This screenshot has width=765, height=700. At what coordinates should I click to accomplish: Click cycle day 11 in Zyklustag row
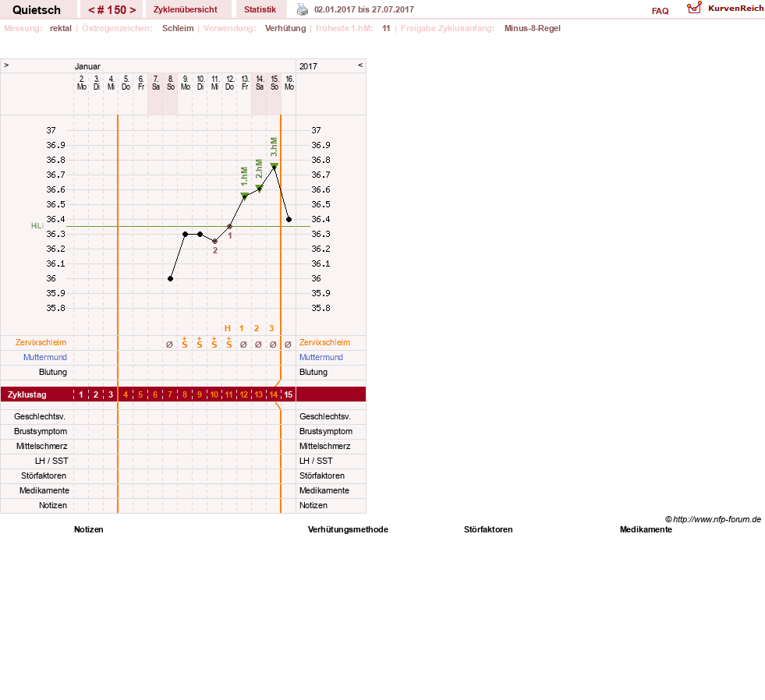(x=228, y=394)
